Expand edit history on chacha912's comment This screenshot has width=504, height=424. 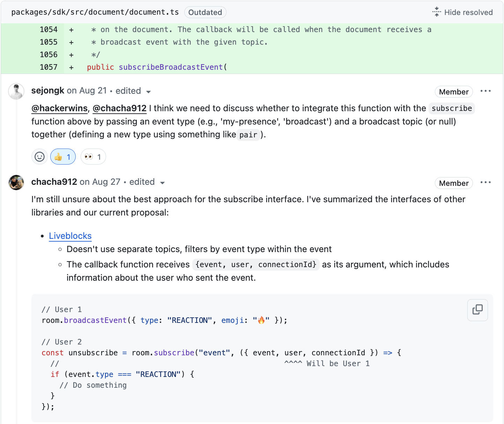coord(147,182)
